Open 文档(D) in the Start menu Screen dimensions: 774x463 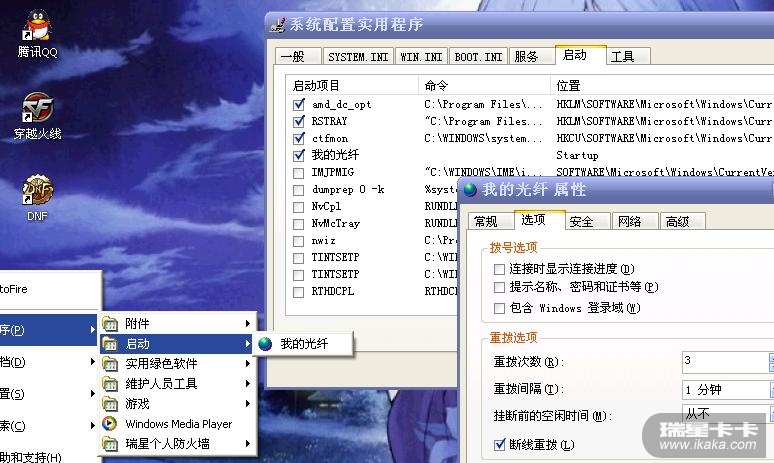[x=48, y=362]
